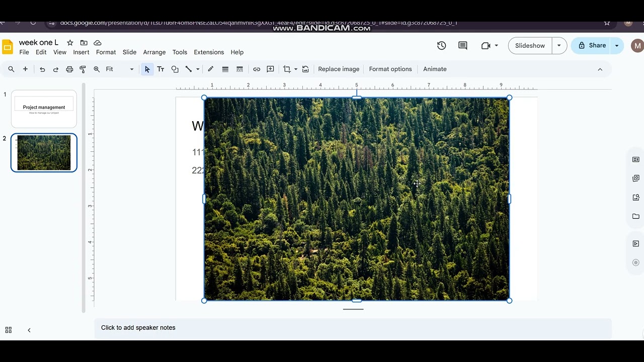This screenshot has width=644, height=362.
Task: Activate the Paint format tool
Action: 83,69
